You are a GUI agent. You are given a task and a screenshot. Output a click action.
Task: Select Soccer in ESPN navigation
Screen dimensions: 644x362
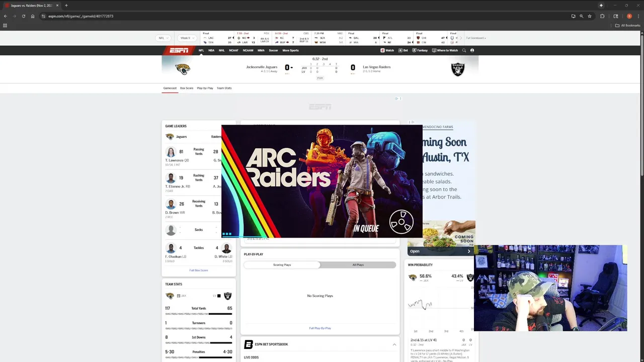pos(273,50)
